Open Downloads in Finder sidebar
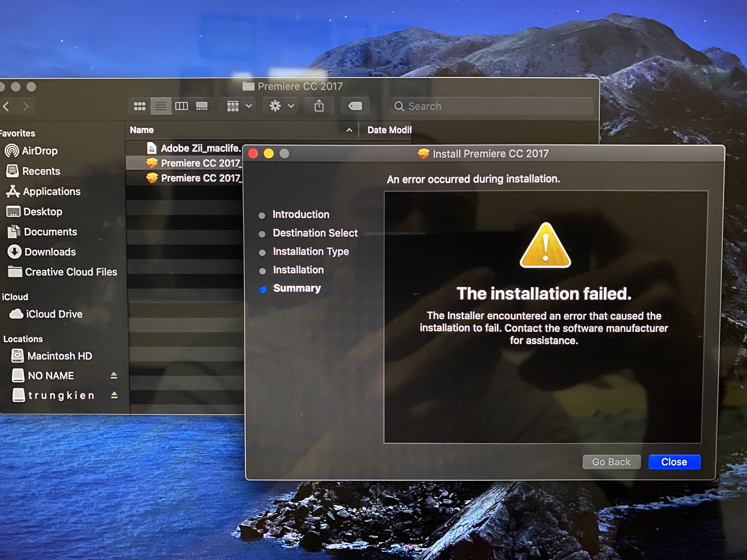The width and height of the screenshot is (747, 560). tap(41, 252)
